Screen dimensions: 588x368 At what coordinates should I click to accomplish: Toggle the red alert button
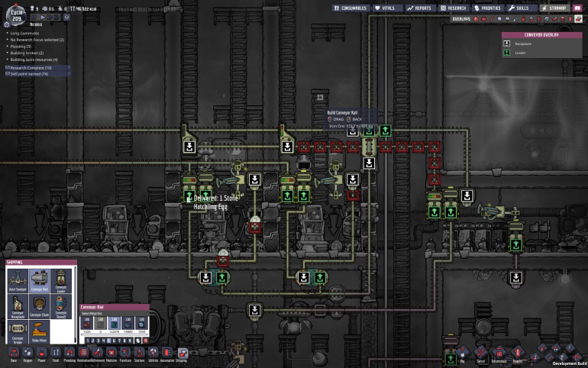(x=66, y=17)
